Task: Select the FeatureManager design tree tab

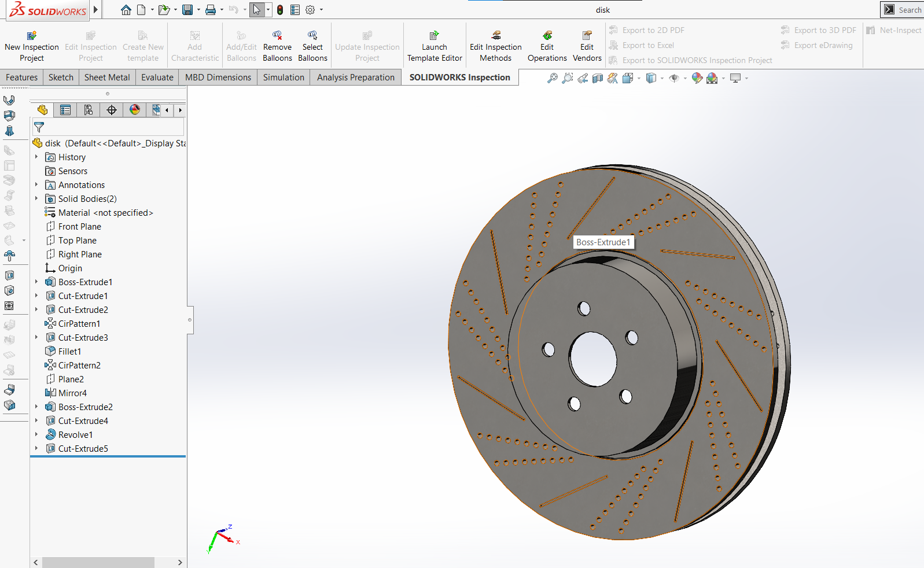Action: (x=42, y=110)
